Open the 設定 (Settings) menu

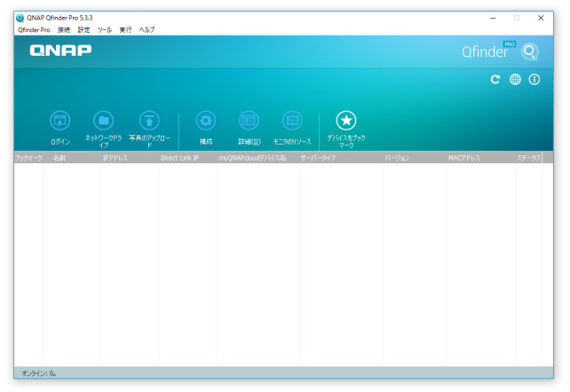83,30
